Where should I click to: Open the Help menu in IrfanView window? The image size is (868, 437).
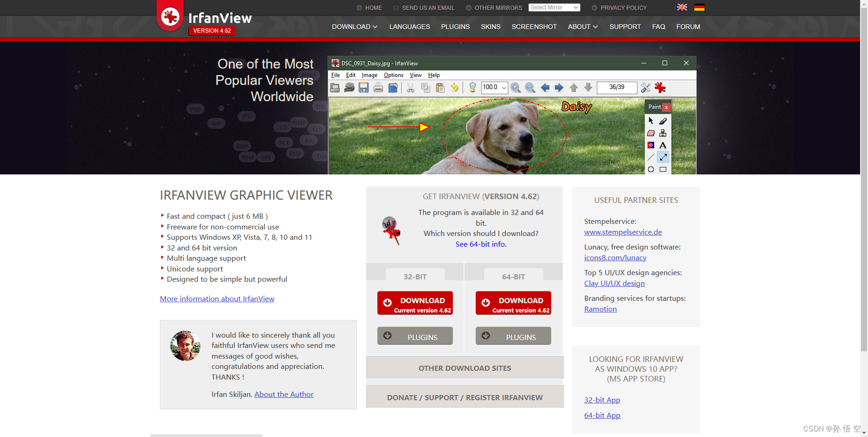point(434,75)
